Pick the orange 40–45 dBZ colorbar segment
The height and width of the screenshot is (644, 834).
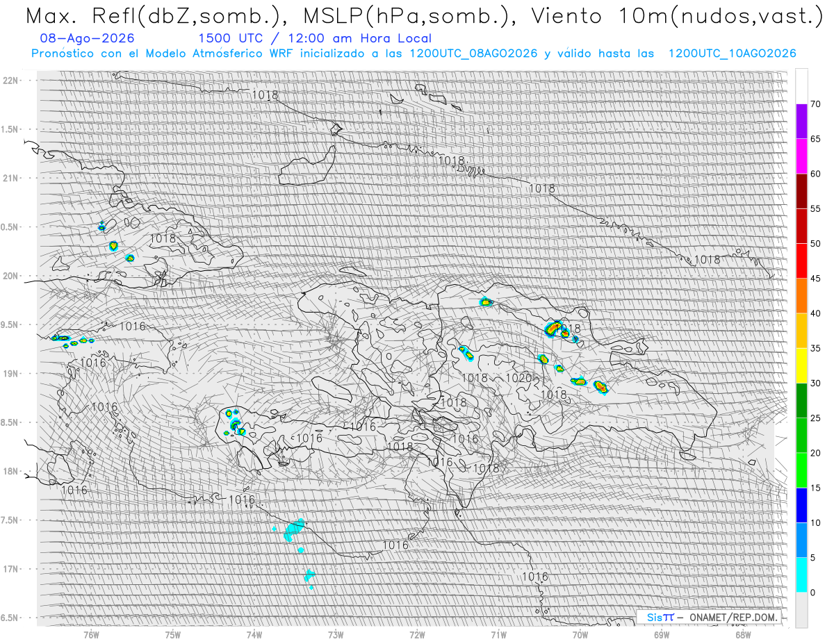tap(801, 296)
